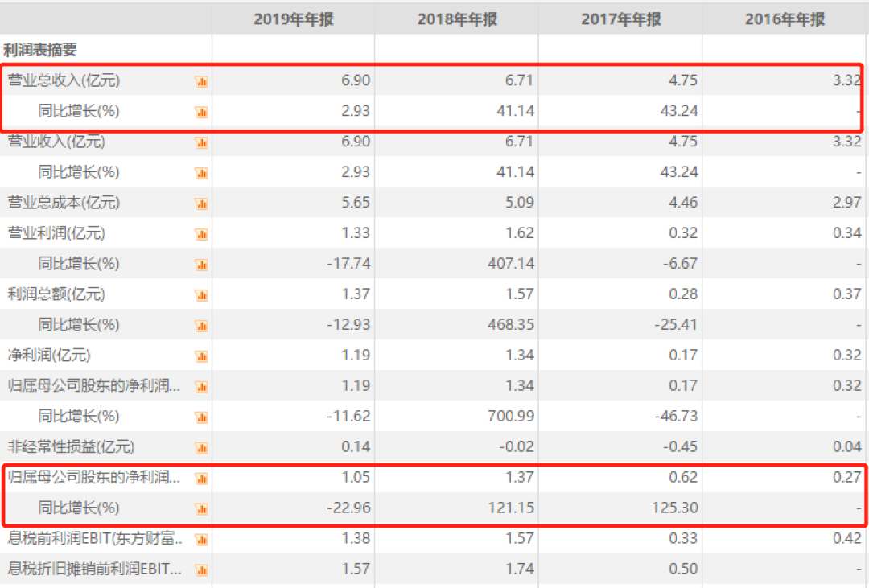The height and width of the screenshot is (588, 869).
Task: Click the 468.35 growth value
Action: click(x=511, y=324)
